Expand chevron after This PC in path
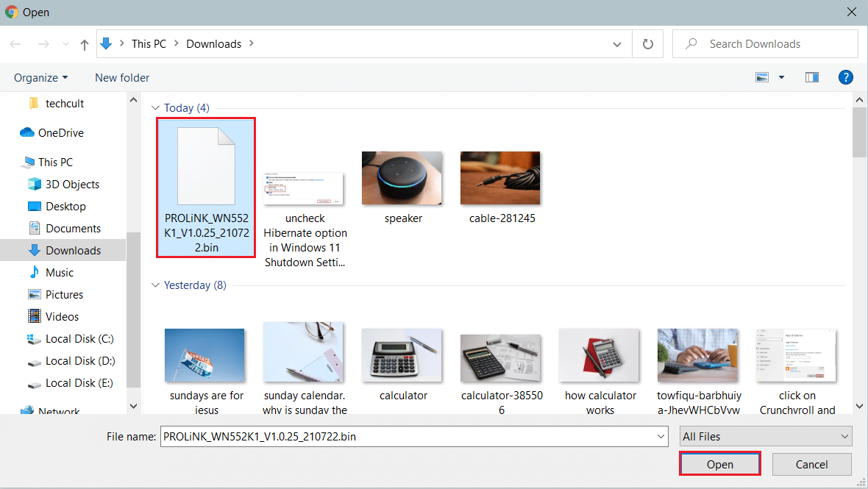This screenshot has width=868, height=489. click(176, 43)
